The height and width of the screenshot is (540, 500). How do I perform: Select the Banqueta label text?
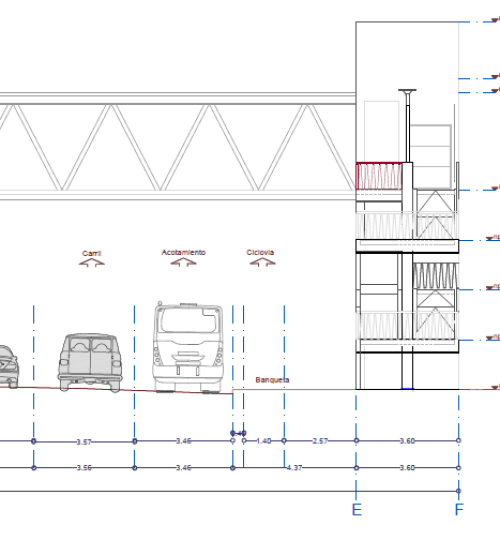272,380
